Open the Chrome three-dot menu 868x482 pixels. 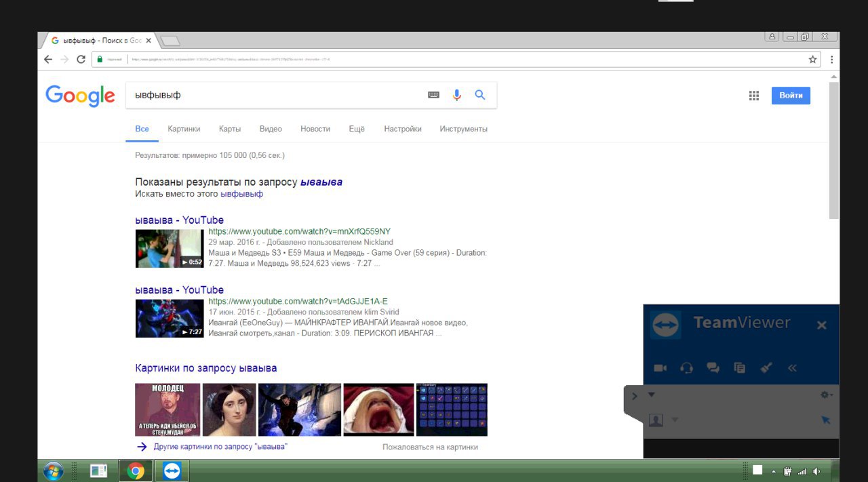[831, 60]
